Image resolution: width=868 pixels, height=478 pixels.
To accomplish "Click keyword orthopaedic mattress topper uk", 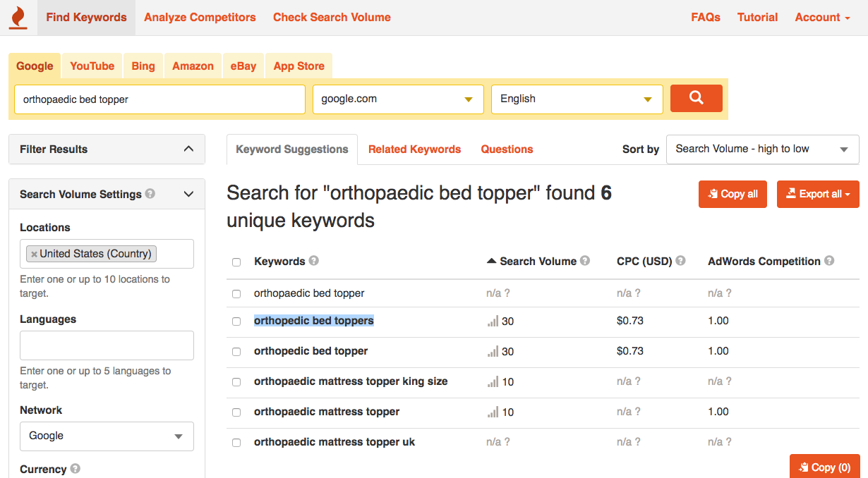I will (x=334, y=442).
